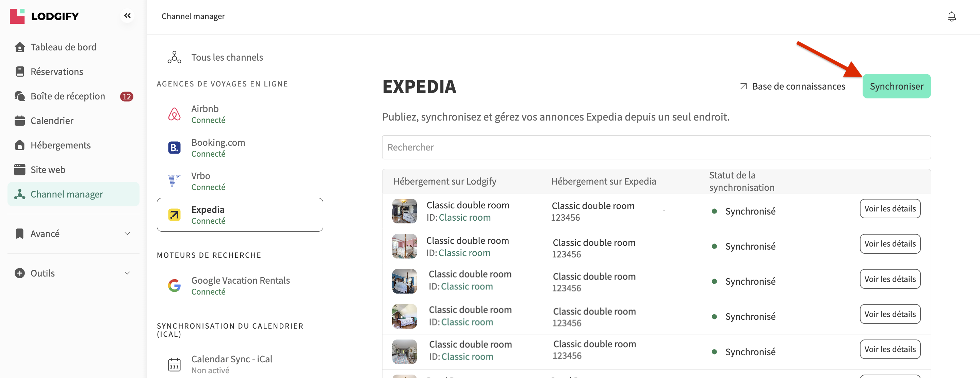Expand the Outils menu chevron
Viewport: 980px width, 378px height.
pos(128,273)
